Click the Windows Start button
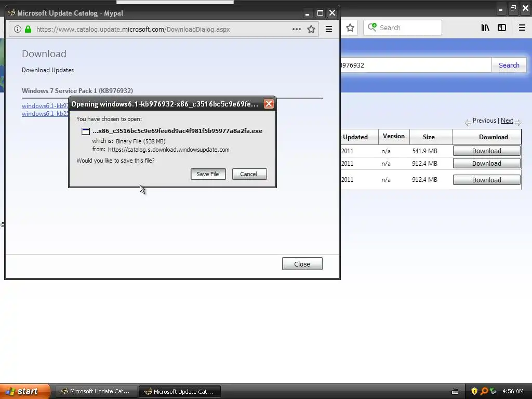This screenshot has width=532, height=399. pos(24,391)
